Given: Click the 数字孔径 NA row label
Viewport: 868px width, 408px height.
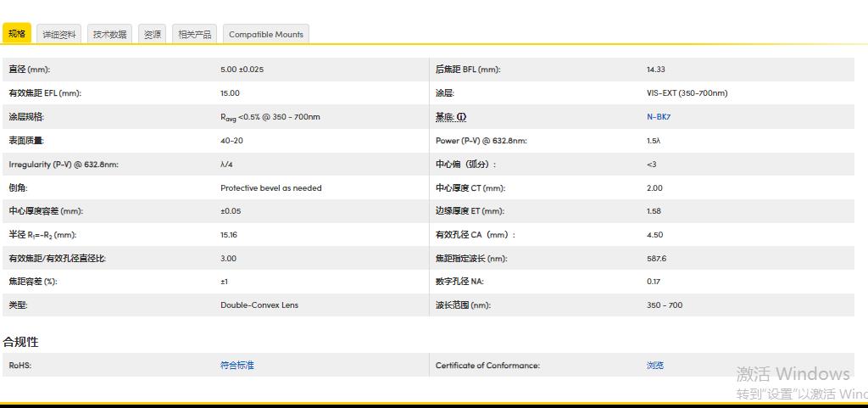Looking at the screenshot, I should point(459,282).
